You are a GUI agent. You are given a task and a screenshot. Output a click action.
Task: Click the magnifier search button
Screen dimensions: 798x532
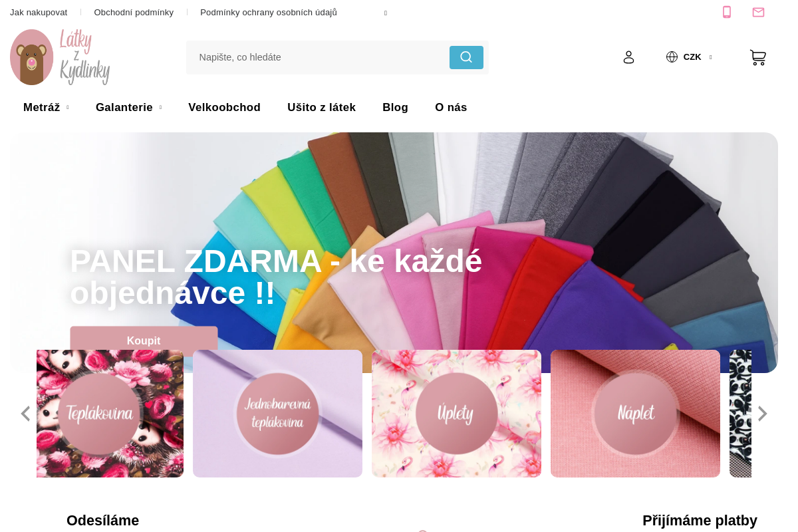coord(466,57)
